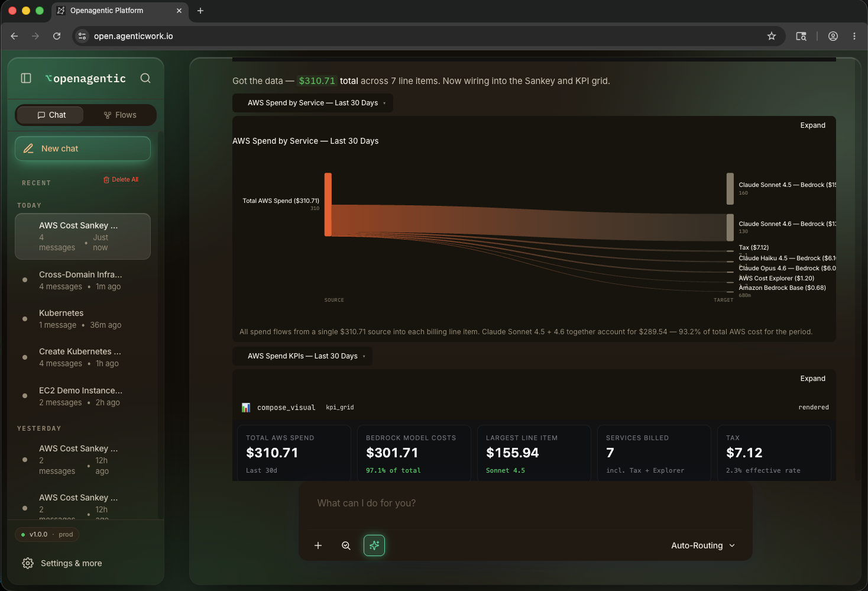Viewport: 868px width, 591px height.
Task: Go back in browser
Action: pyautogui.click(x=15, y=36)
